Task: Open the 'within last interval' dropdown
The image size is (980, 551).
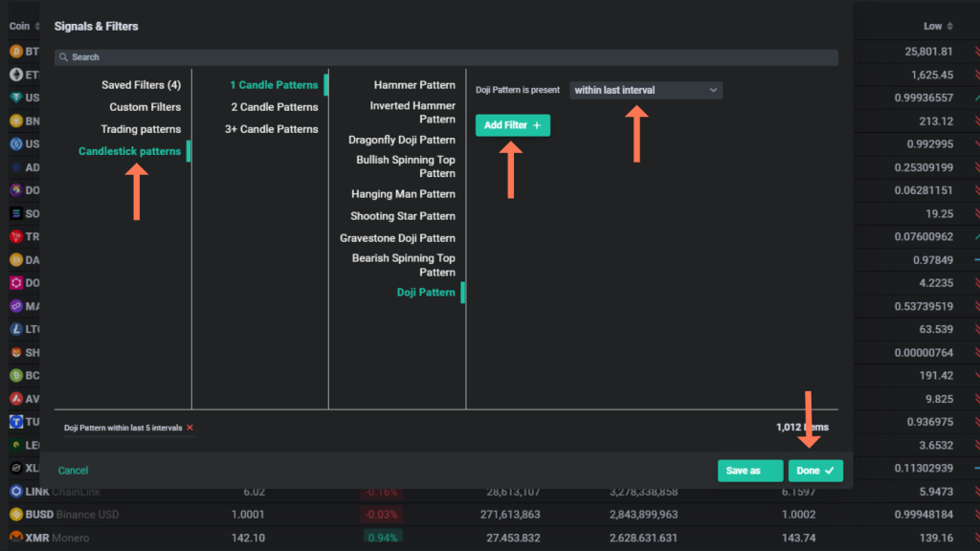Action: pos(645,89)
